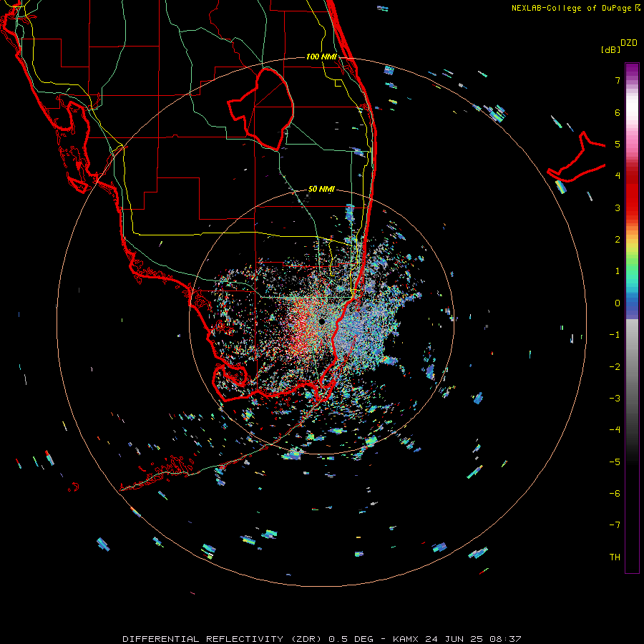Click the -5 label on the color scale
The width and height of the screenshot is (644, 644).
click(615, 462)
